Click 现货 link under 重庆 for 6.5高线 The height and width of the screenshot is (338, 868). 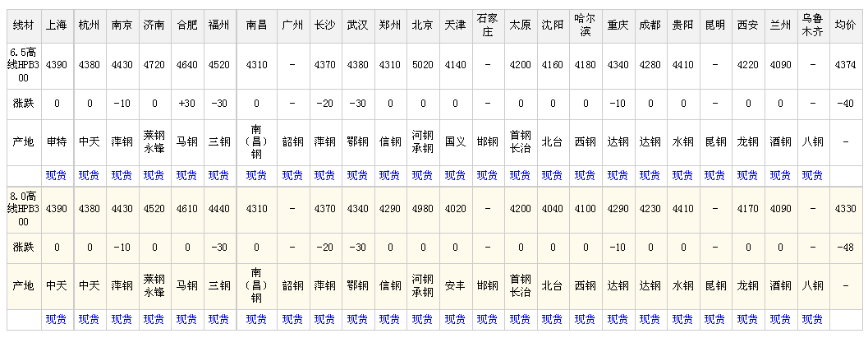tap(618, 175)
